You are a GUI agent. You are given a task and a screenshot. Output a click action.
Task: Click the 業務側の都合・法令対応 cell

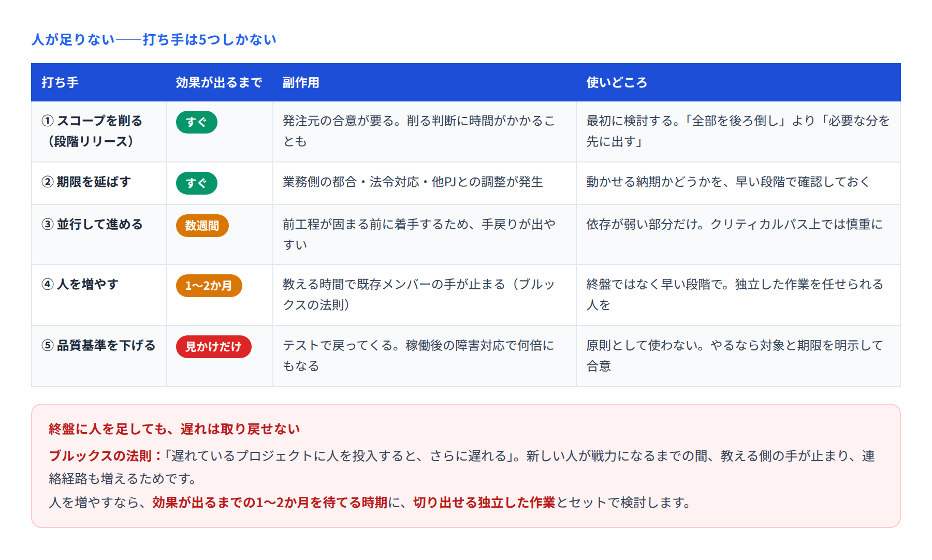[425, 183]
